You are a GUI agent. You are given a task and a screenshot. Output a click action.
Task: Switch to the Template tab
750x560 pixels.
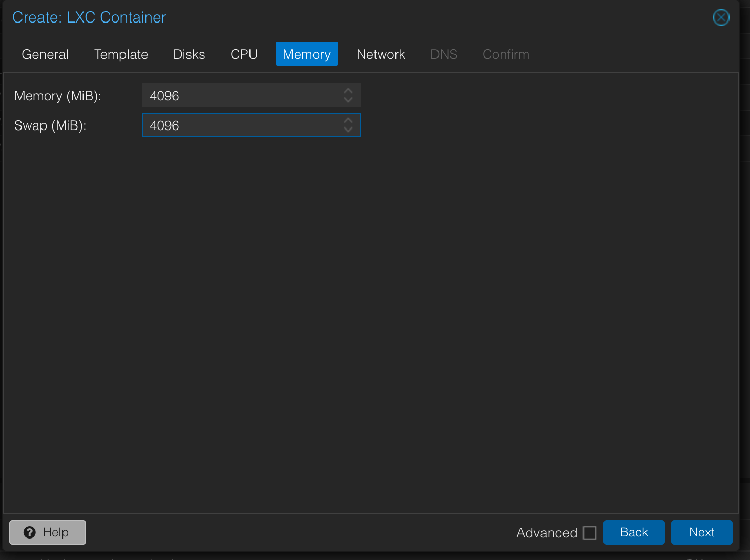point(121,54)
